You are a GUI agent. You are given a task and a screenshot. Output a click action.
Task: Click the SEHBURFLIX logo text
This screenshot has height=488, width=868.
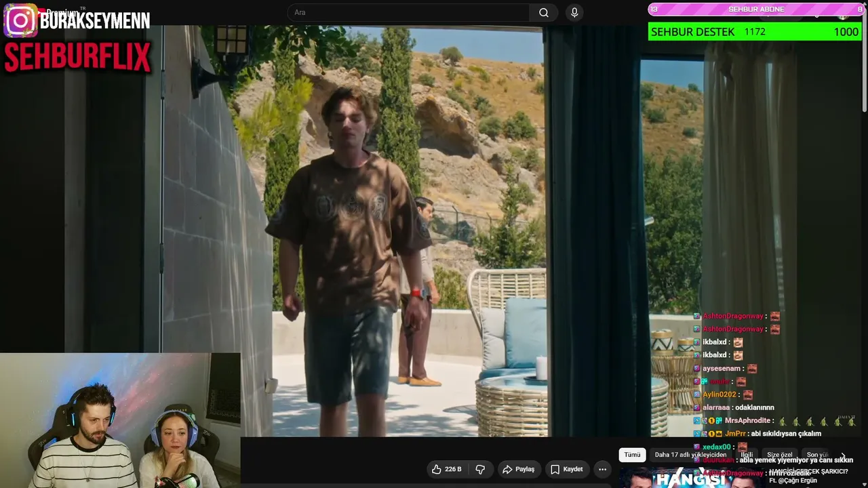point(77,58)
